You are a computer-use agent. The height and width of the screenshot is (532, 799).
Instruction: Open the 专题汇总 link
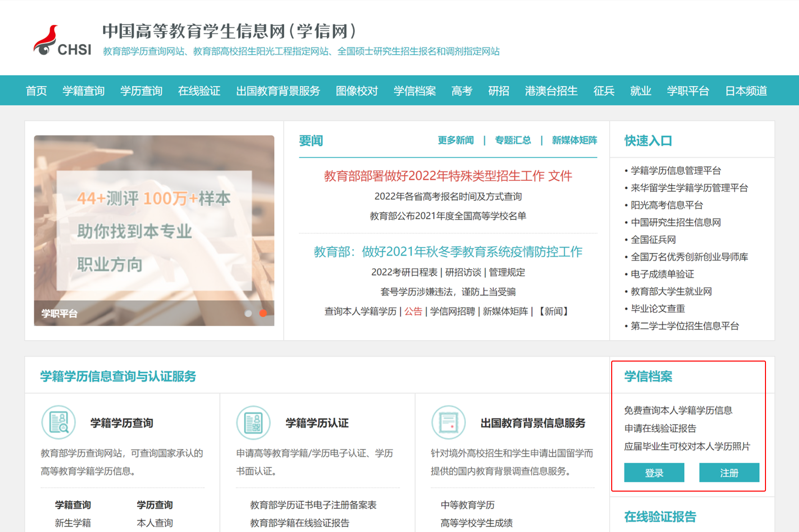pyautogui.click(x=513, y=140)
